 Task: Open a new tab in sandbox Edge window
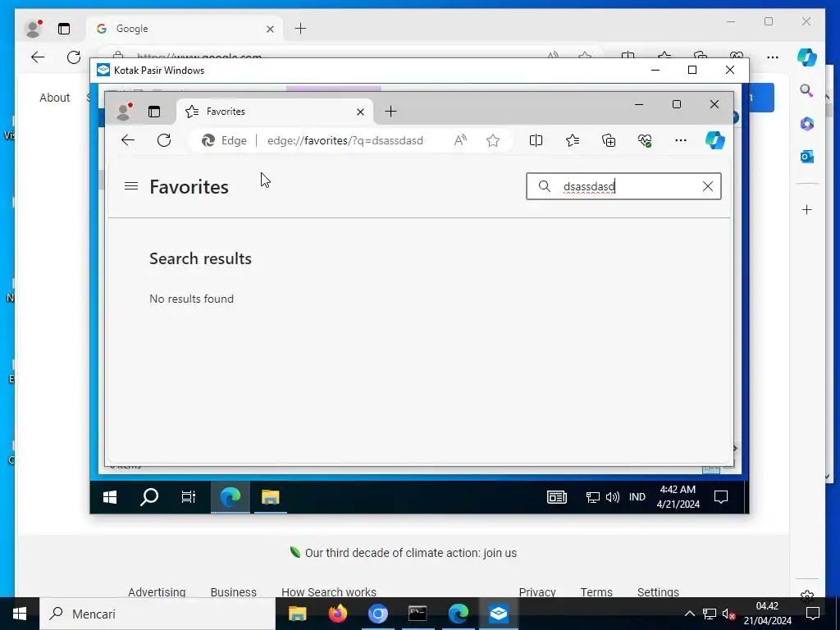pyautogui.click(x=391, y=112)
